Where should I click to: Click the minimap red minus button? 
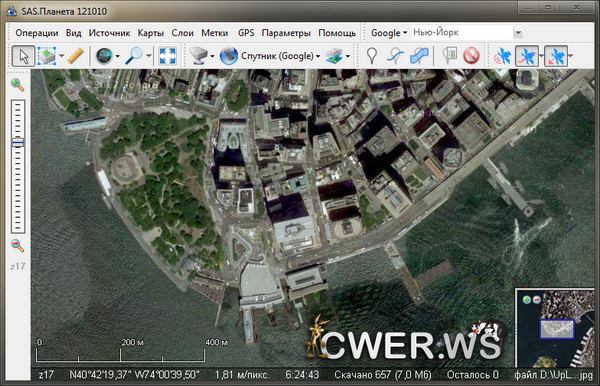[x=537, y=300]
